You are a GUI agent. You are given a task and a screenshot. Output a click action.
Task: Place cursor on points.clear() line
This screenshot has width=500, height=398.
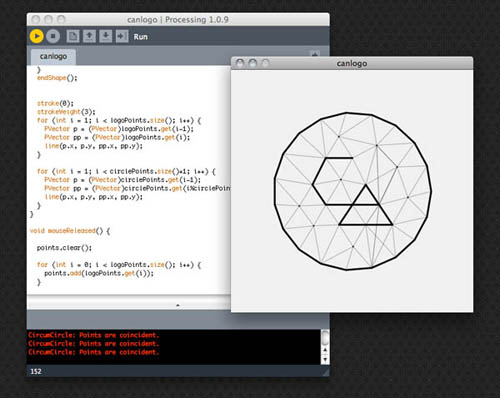[64, 248]
